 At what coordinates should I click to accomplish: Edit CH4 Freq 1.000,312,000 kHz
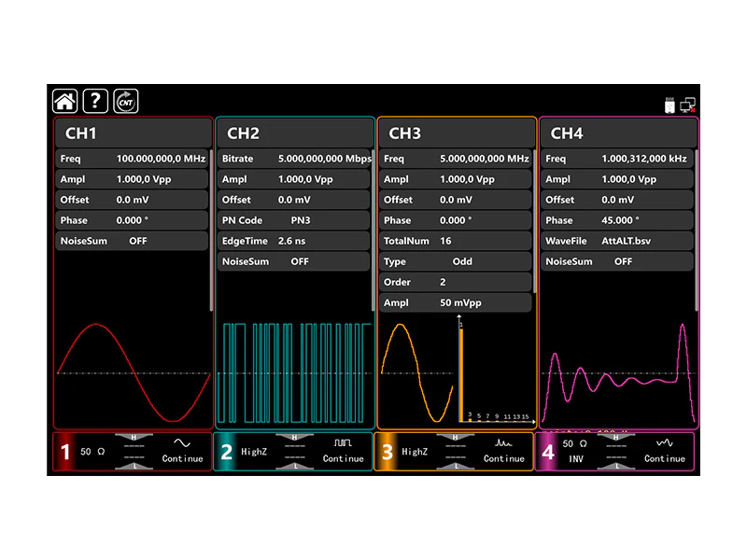pyautogui.click(x=617, y=159)
